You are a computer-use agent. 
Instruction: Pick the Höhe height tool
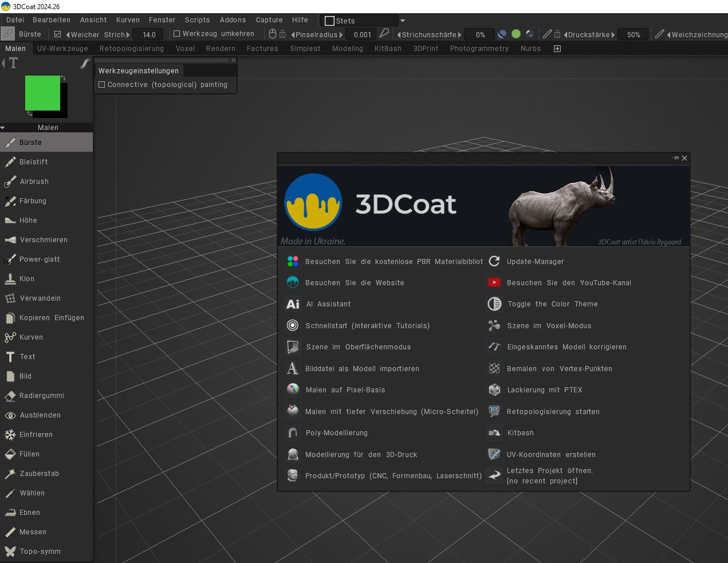point(46,221)
